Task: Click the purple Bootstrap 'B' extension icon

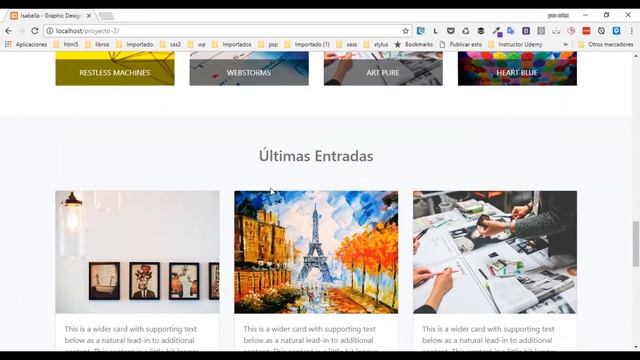Action: point(526,31)
